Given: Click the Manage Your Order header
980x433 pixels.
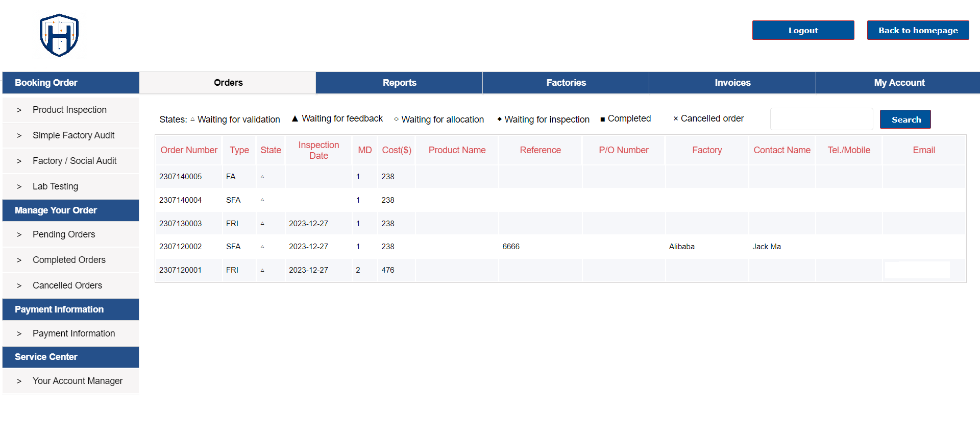Looking at the screenshot, I should click(70, 210).
